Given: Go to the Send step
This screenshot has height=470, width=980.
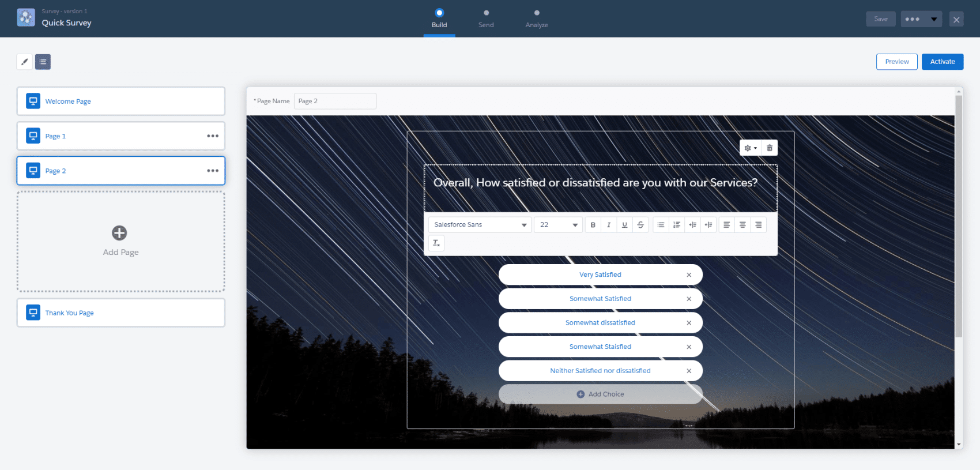Looking at the screenshot, I should (486, 18).
